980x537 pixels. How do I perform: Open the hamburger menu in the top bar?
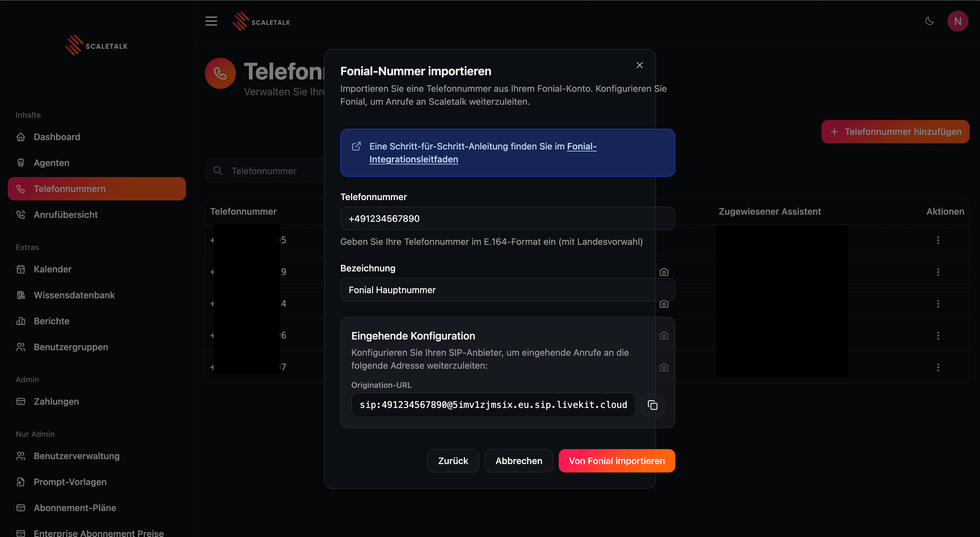click(x=211, y=21)
